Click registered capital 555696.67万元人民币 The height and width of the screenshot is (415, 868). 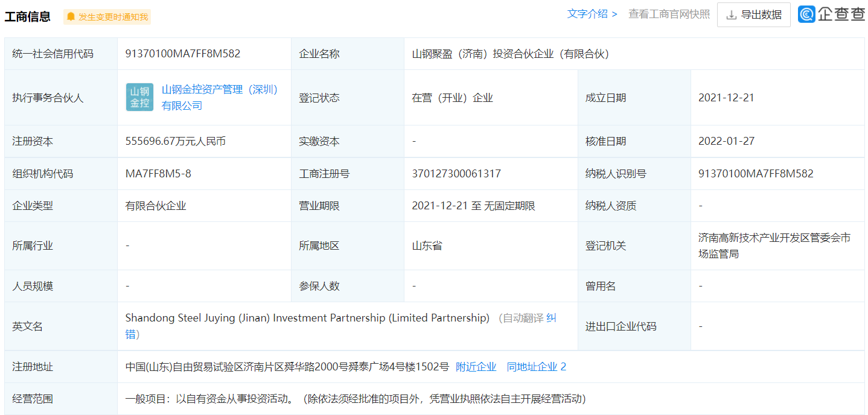point(174,141)
